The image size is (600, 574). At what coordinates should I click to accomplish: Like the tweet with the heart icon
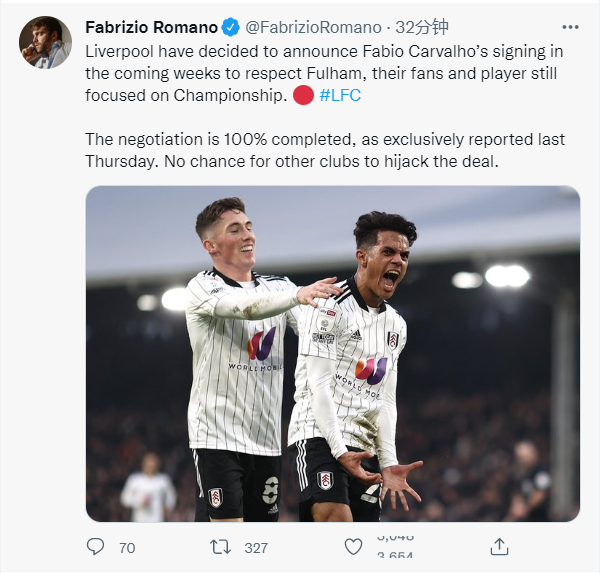click(353, 547)
